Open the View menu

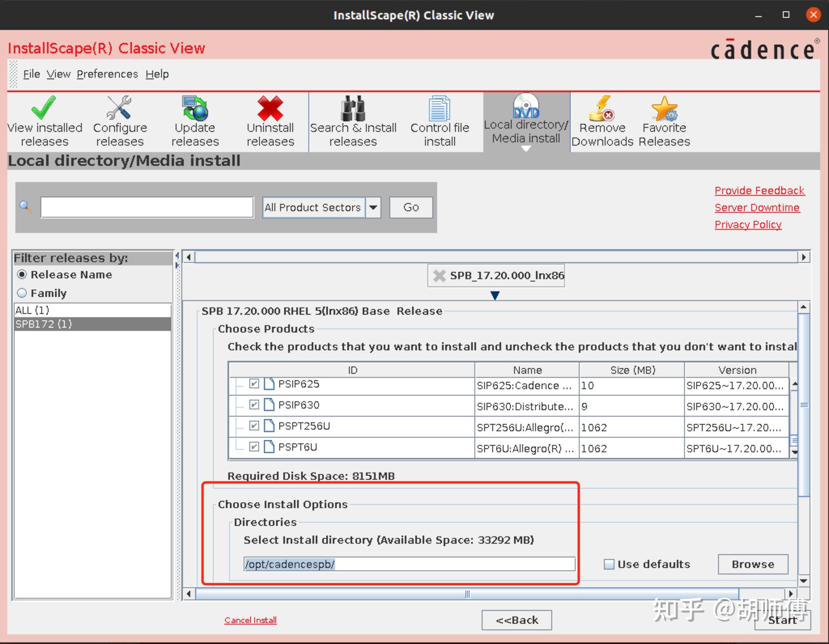tap(58, 74)
